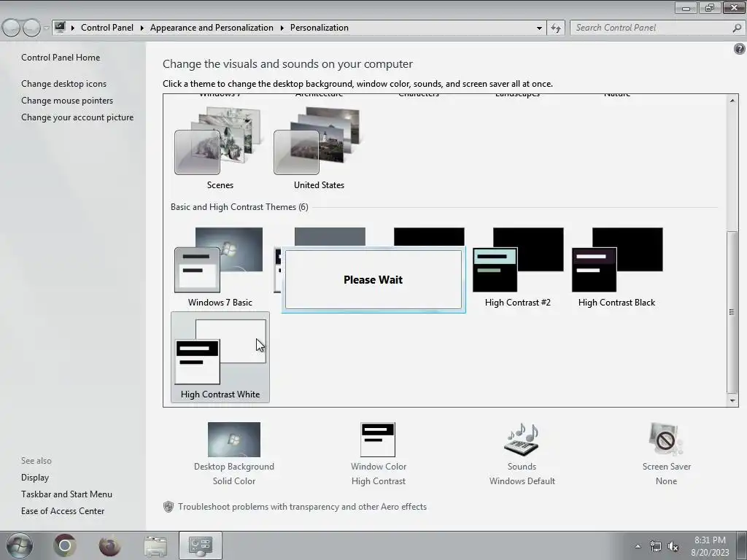Click the computer icon in address bar
The height and width of the screenshot is (560, 747).
pyautogui.click(x=60, y=28)
